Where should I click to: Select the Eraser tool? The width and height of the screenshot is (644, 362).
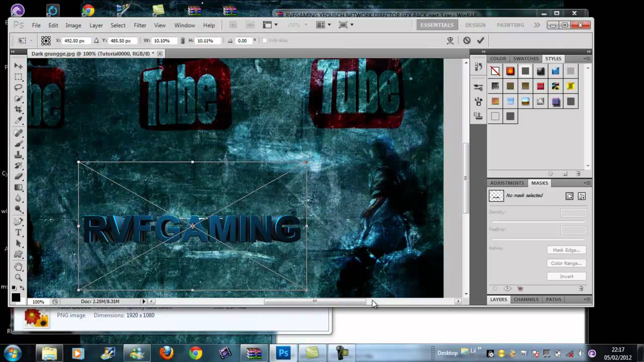(x=19, y=176)
